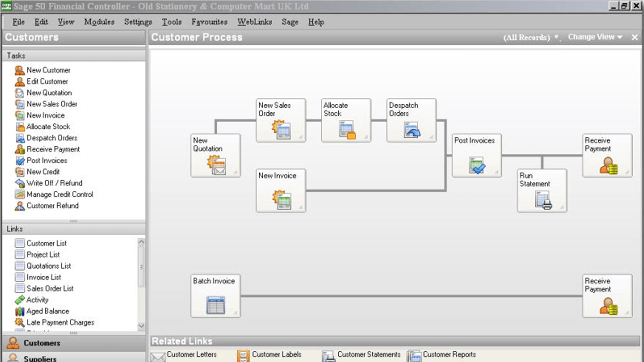The width and height of the screenshot is (644, 362).
Task: Click the Manage Credit Control icon
Action: (20, 194)
